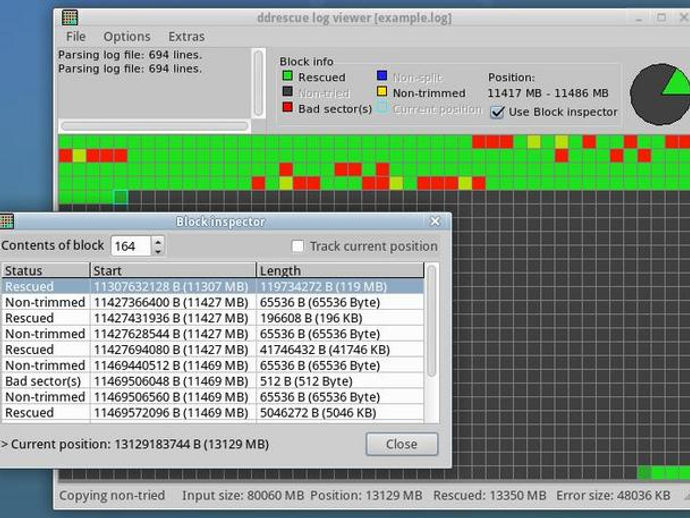Open the Extras menu
This screenshot has height=518, width=690.
tap(187, 36)
